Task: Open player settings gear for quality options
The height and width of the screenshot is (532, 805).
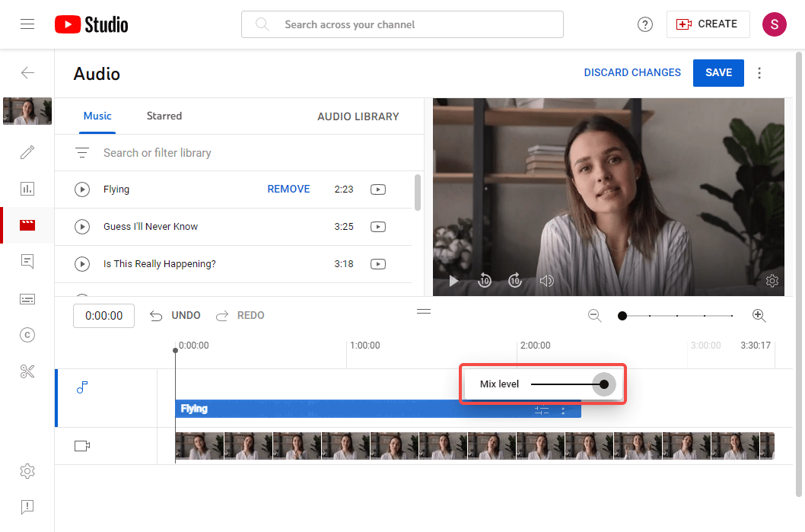Action: click(x=772, y=280)
